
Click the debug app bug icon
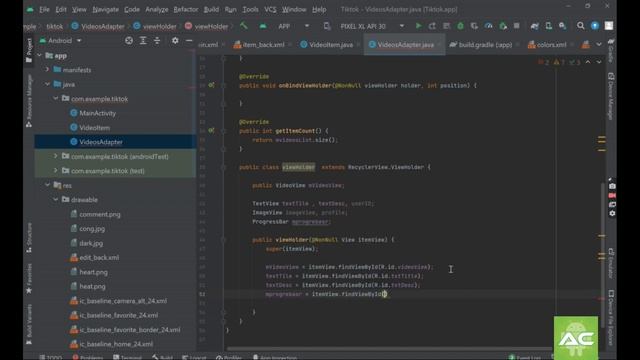click(x=460, y=26)
